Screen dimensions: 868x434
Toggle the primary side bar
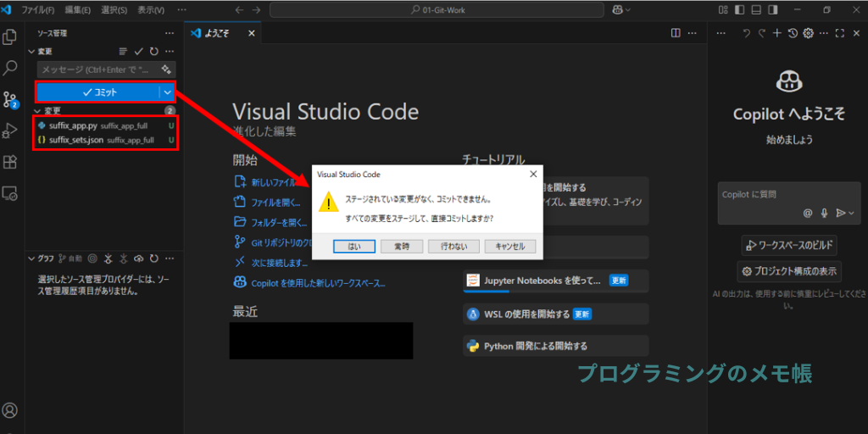point(739,10)
